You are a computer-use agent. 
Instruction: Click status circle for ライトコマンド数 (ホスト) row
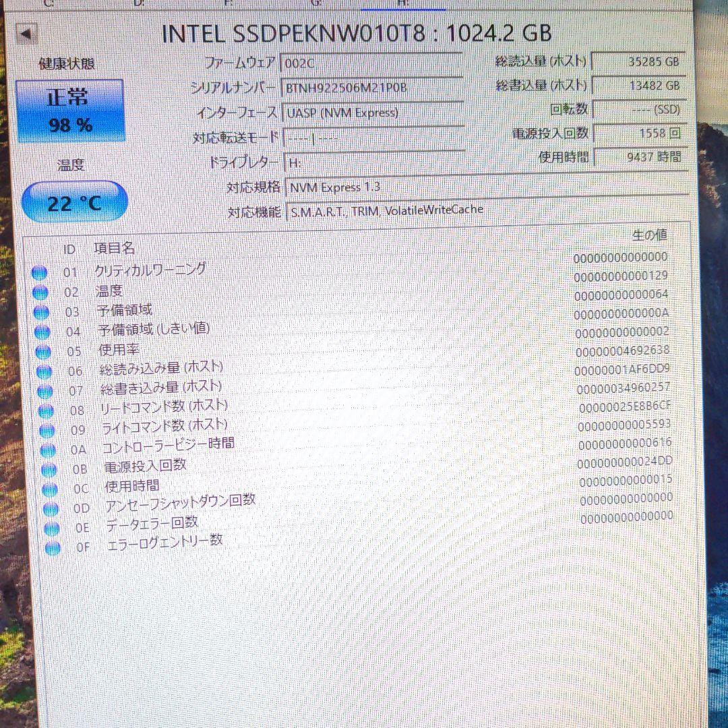47,431
